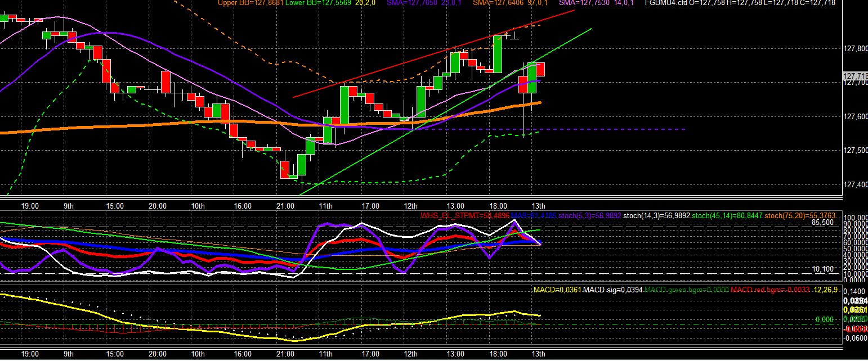Click the 127,500 price axis label
Image resolution: width=868 pixels, height=361 pixels.
click(x=856, y=151)
